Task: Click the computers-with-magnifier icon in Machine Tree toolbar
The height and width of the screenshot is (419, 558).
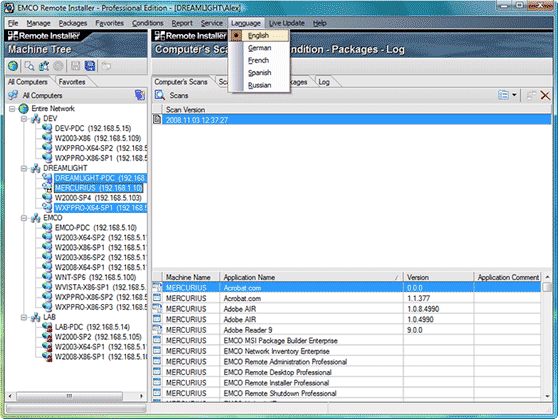Action: coord(44,66)
